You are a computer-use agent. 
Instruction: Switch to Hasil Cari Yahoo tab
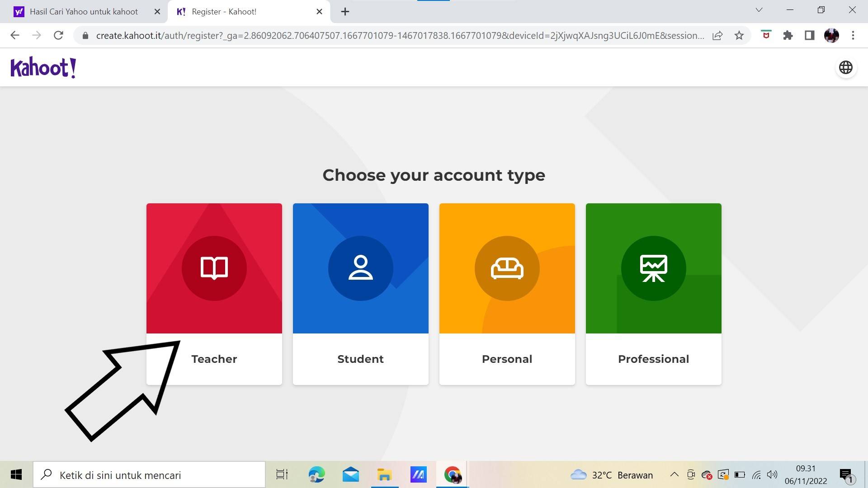click(x=84, y=12)
